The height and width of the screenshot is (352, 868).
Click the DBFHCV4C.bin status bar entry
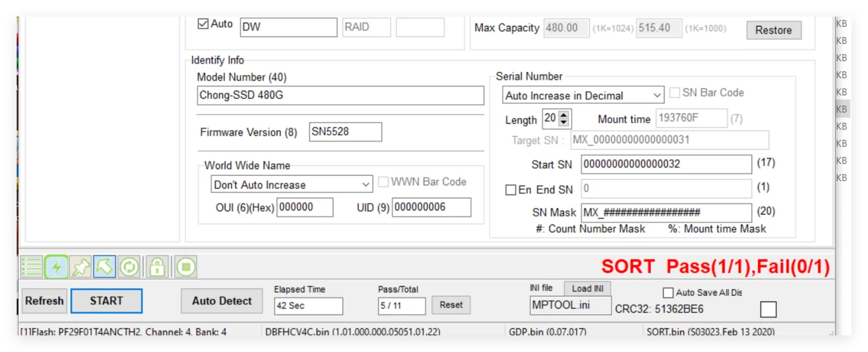coord(353,332)
